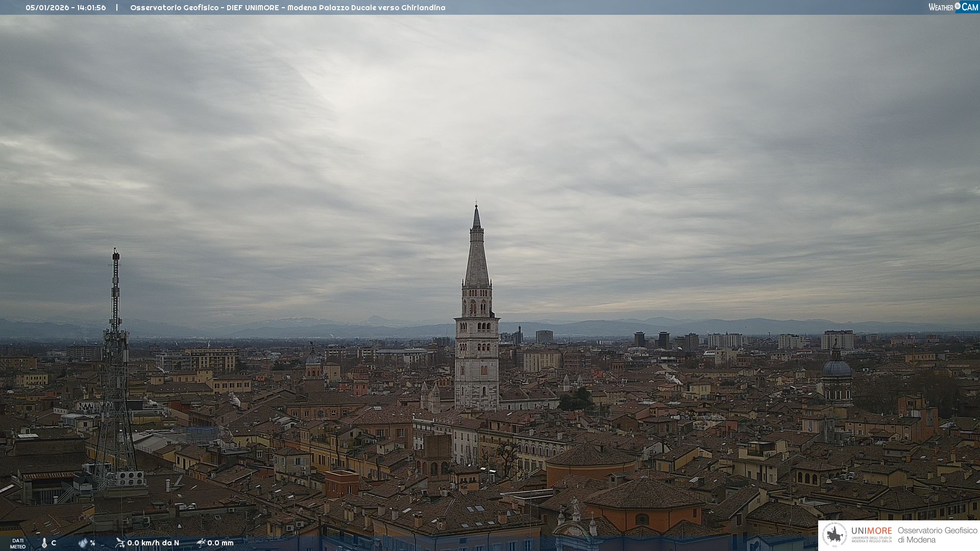Click the wind speed reading 0.0 km/h da N
This screenshot has width=980, height=551.
153,543
